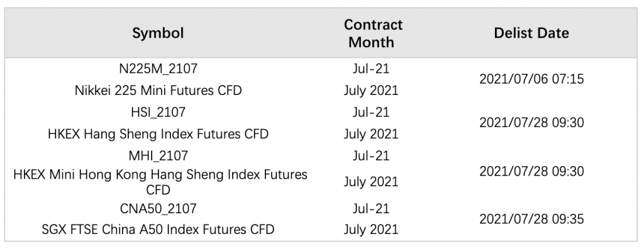Select SGX FTSE China A50 Index Futures CFD
This screenshot has width=644, height=249.
[x=158, y=230]
